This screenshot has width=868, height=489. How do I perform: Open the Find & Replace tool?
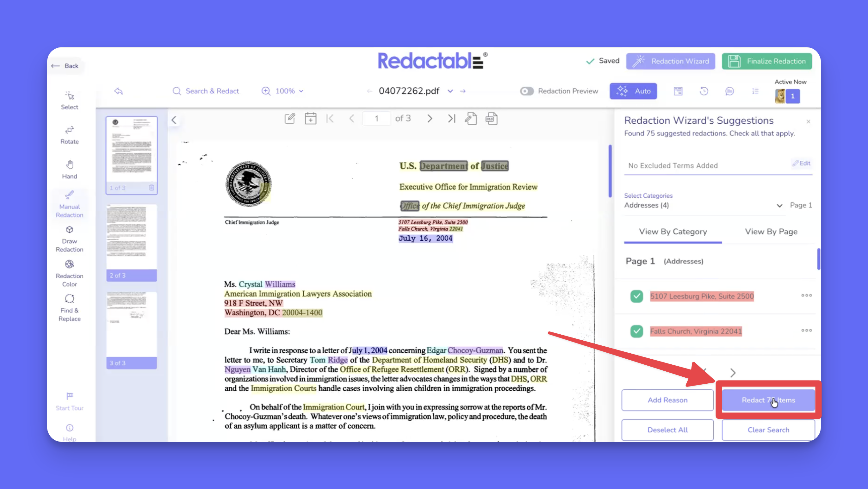click(69, 308)
